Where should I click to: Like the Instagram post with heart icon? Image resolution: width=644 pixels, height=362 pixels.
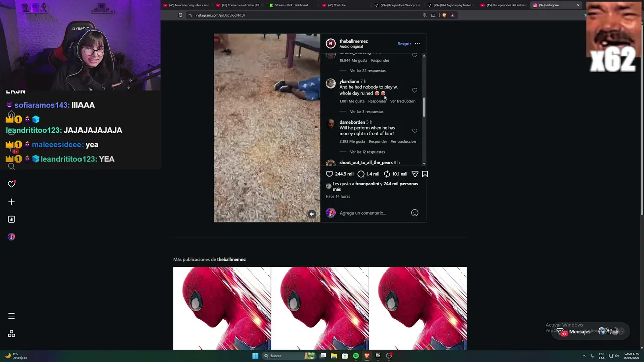[329, 174]
